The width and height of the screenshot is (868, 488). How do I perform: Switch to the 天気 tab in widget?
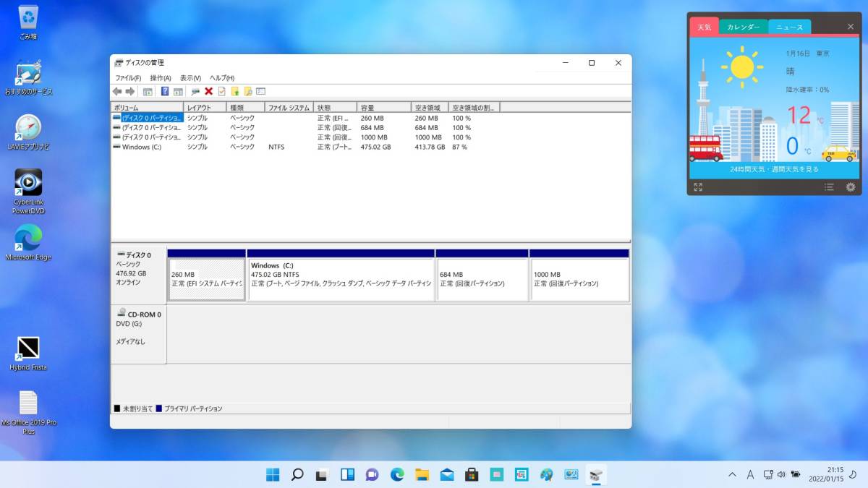(x=704, y=27)
